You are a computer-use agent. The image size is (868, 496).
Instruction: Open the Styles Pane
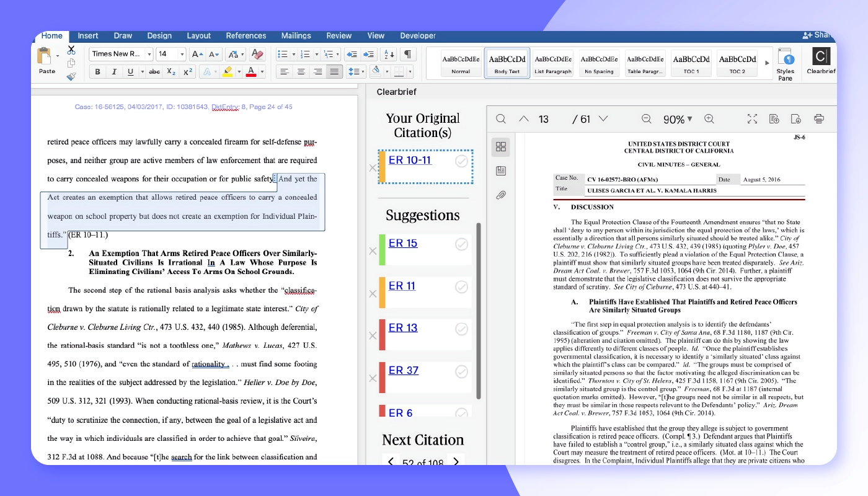pos(786,62)
